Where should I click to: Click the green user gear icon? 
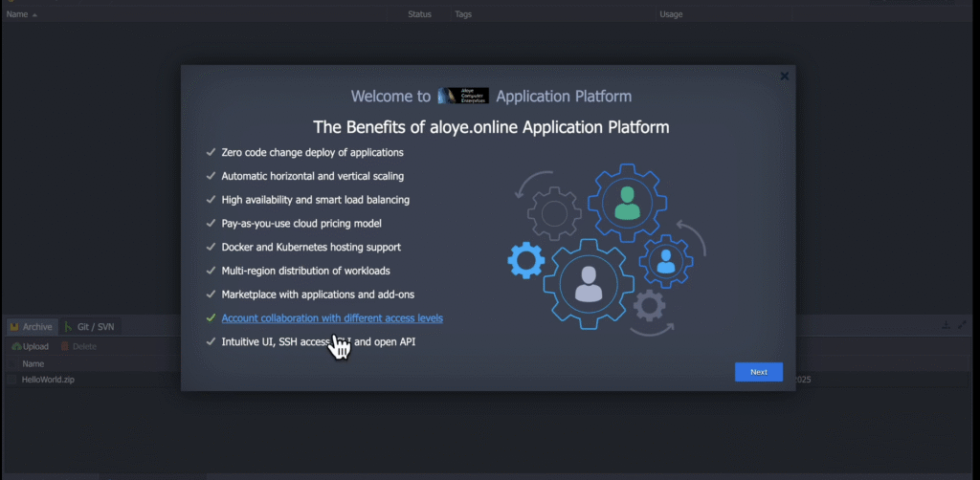click(627, 203)
